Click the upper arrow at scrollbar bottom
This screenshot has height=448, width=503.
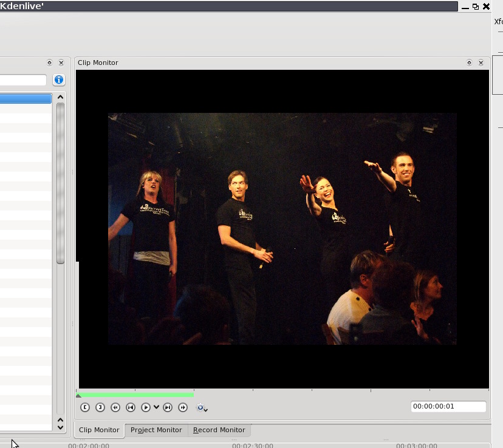60,420
